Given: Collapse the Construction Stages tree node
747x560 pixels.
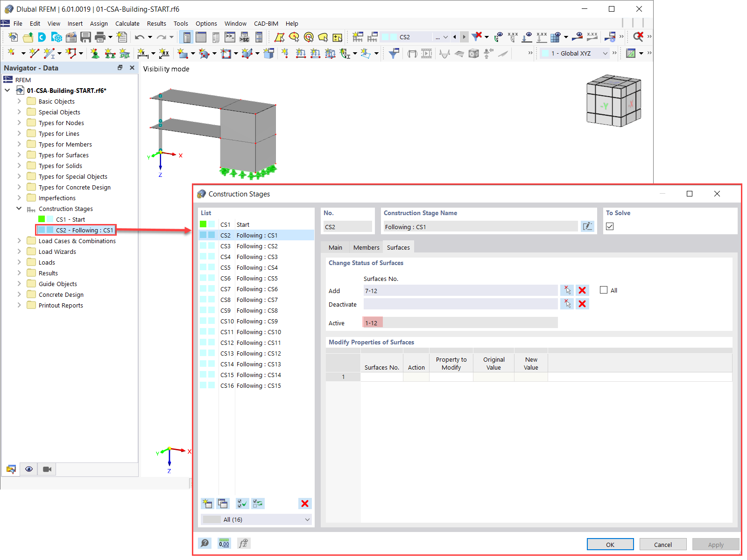Looking at the screenshot, I should [19, 208].
